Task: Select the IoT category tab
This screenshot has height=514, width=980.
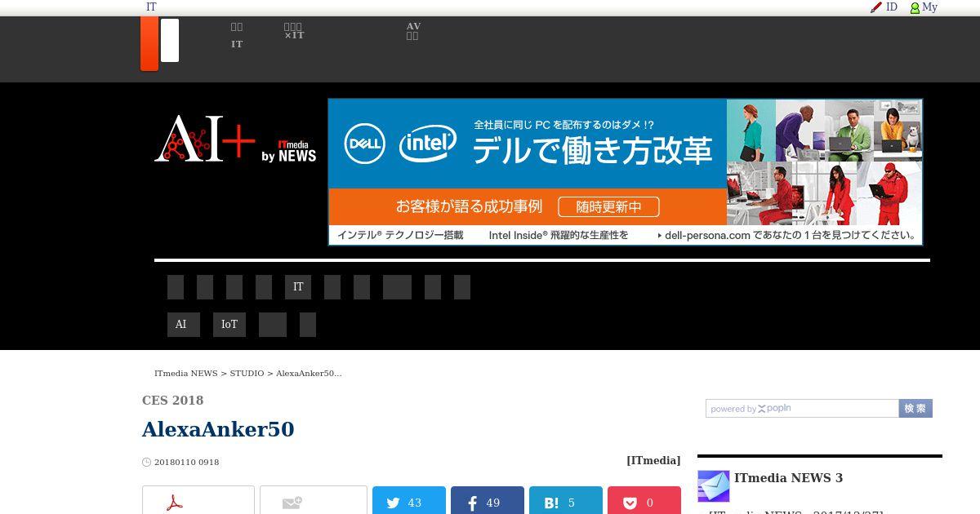Action: [x=229, y=325]
